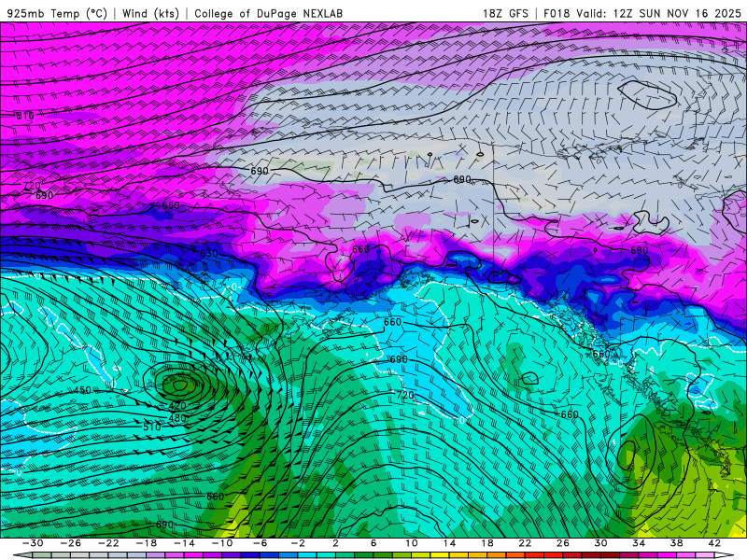Click the 30 legend value
Image resolution: width=747 pixels, height=560 pixels.
coord(600,543)
